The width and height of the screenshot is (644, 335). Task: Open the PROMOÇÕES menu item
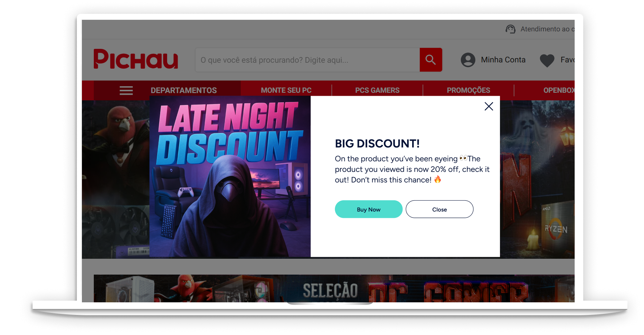point(468,90)
